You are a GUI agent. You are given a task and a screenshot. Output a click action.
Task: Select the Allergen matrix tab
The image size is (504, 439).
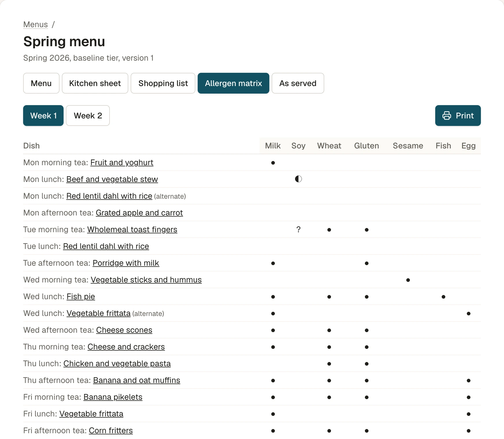point(234,83)
